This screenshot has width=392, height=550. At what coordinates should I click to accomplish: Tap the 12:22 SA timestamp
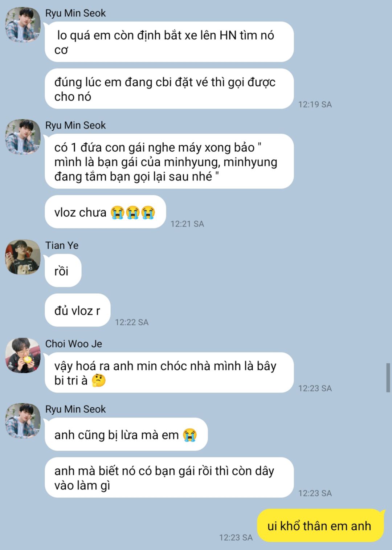132,322
